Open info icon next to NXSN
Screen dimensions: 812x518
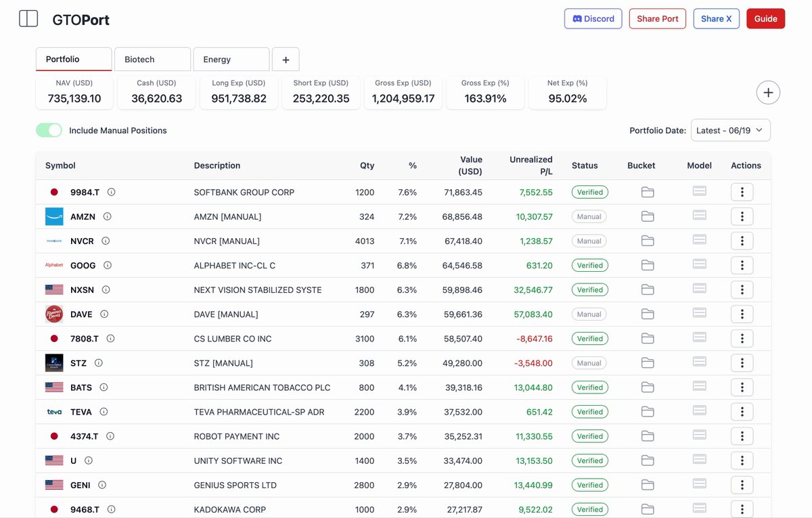(106, 289)
